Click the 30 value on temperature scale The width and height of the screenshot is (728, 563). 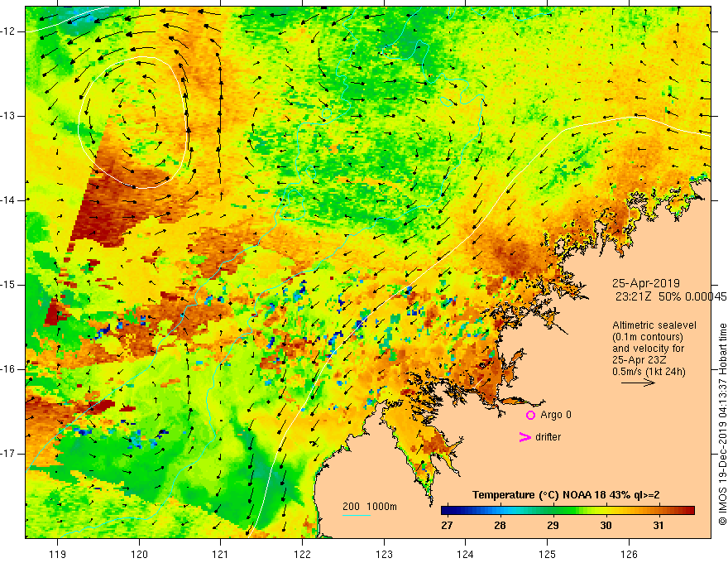[x=606, y=526]
